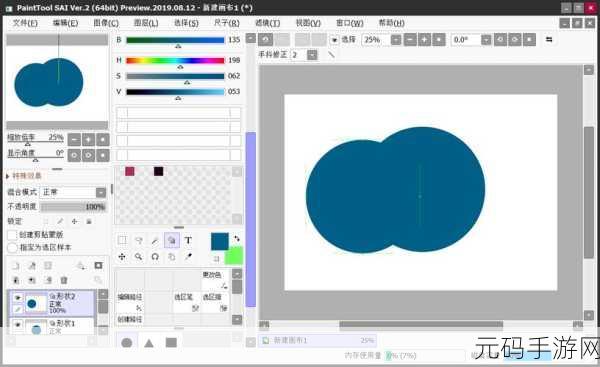Open the 混合模式 blend mode dropdown
The width and height of the screenshot is (600, 367).
pos(101,192)
